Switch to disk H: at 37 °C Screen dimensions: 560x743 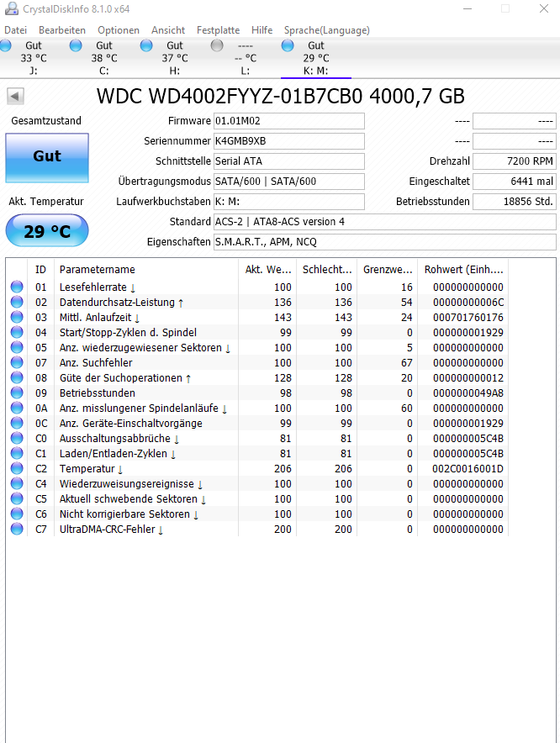point(175,58)
